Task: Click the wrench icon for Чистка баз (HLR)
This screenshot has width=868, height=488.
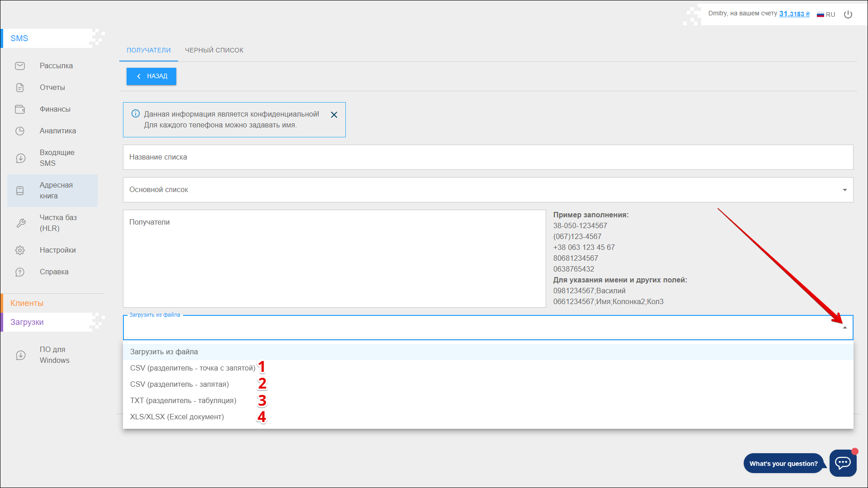Action: point(21,223)
